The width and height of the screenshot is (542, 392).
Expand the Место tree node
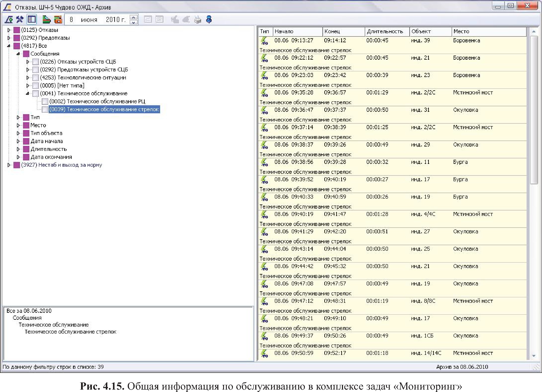[x=18, y=125]
